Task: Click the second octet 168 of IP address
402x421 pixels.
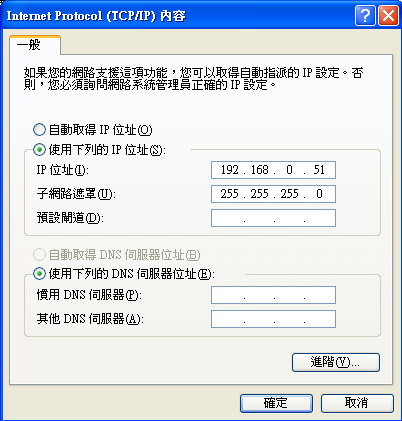Action: point(260,170)
